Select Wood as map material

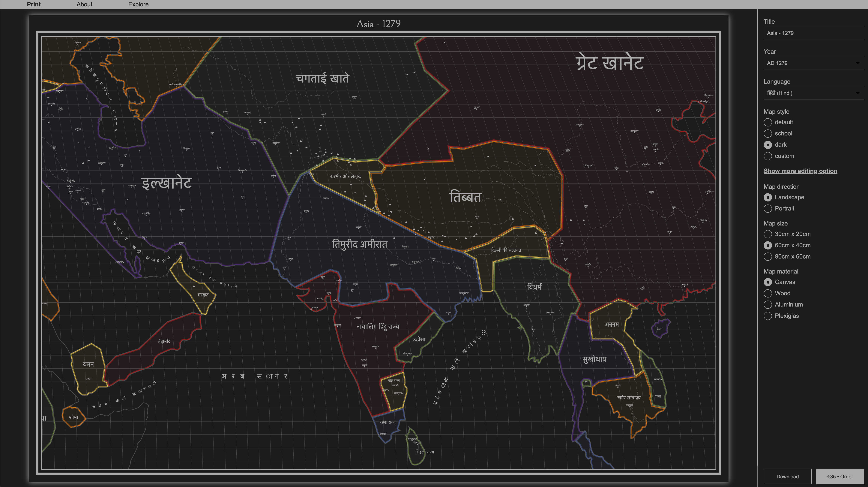[768, 293]
